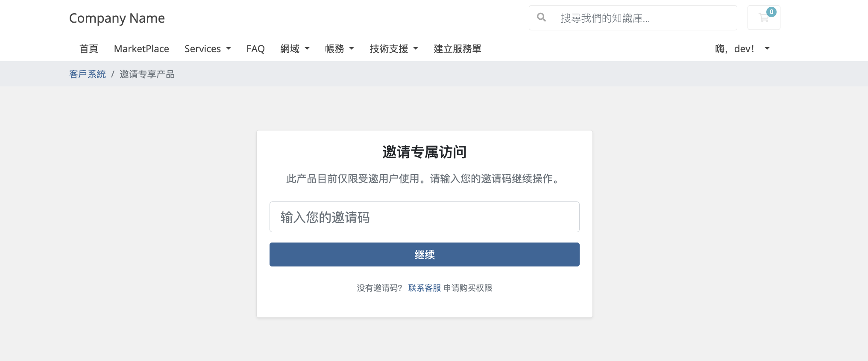Open the 網域 dropdown menu
Image resolution: width=868 pixels, height=361 pixels.
(295, 49)
